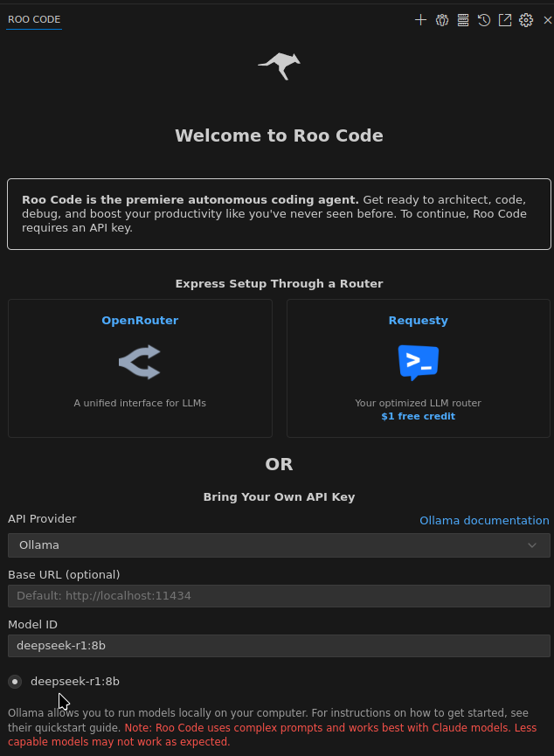This screenshot has width=554, height=756.
Task: Open task History clock icon
Action: point(484,20)
